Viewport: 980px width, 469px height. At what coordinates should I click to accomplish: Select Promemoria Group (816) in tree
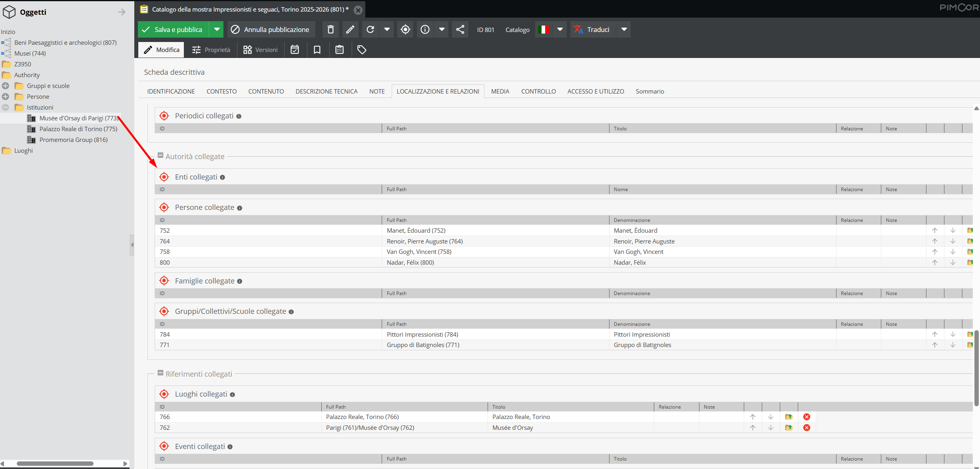74,140
